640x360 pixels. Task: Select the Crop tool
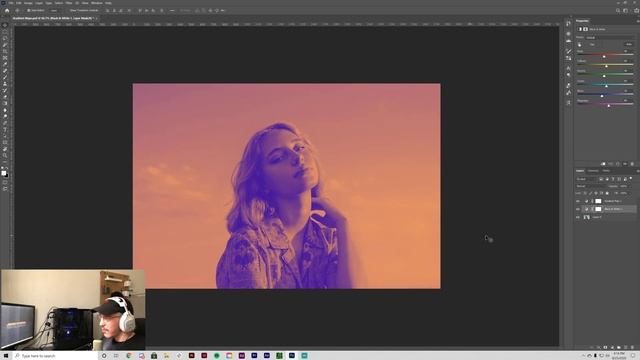[5, 51]
